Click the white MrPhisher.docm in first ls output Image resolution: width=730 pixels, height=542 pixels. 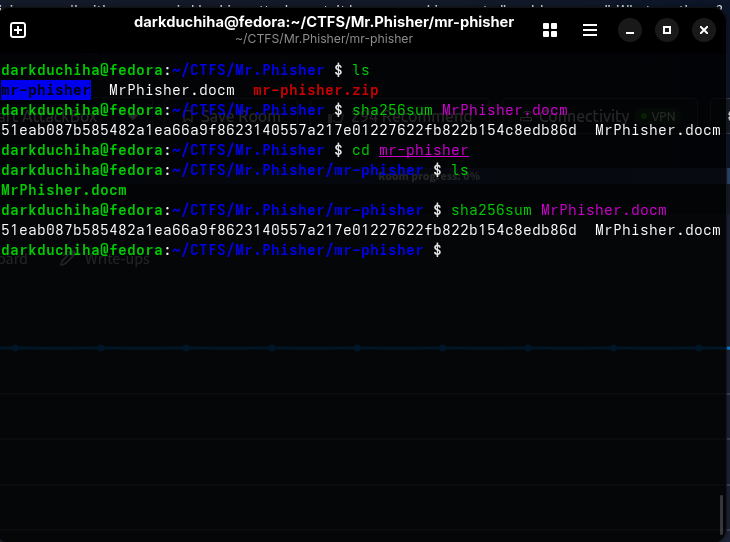point(172,90)
